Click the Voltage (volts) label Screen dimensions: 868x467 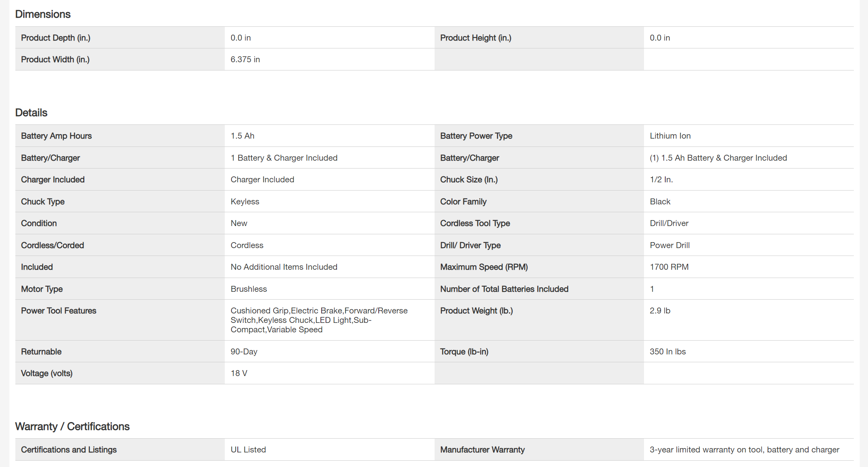point(47,373)
